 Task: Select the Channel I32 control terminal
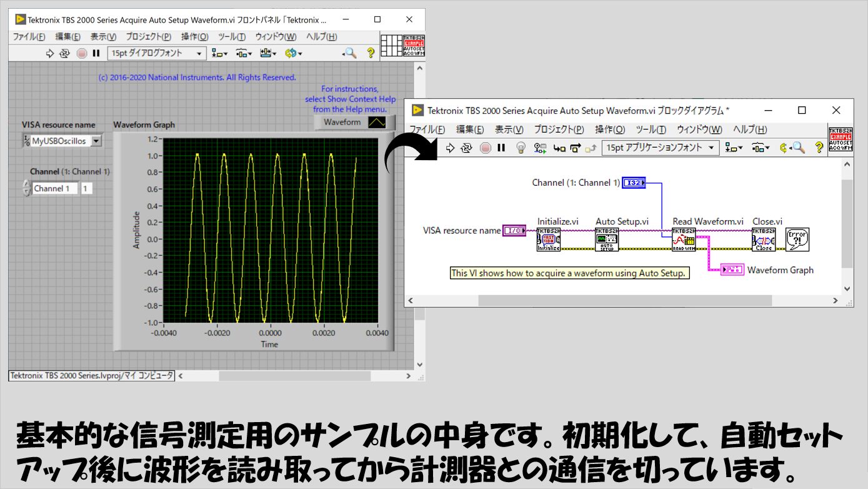(634, 183)
